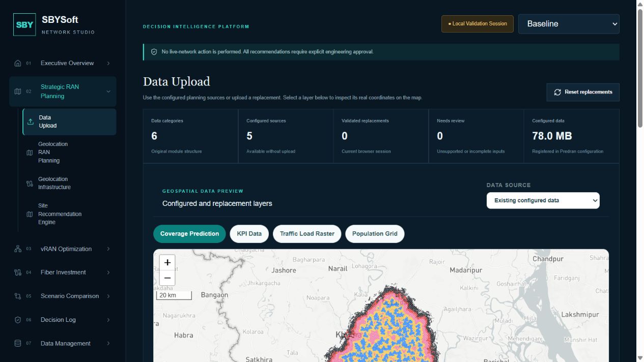Open vRAN Optimization in the sidebar
Viewport: 644px width, 362px height.
(x=63, y=249)
